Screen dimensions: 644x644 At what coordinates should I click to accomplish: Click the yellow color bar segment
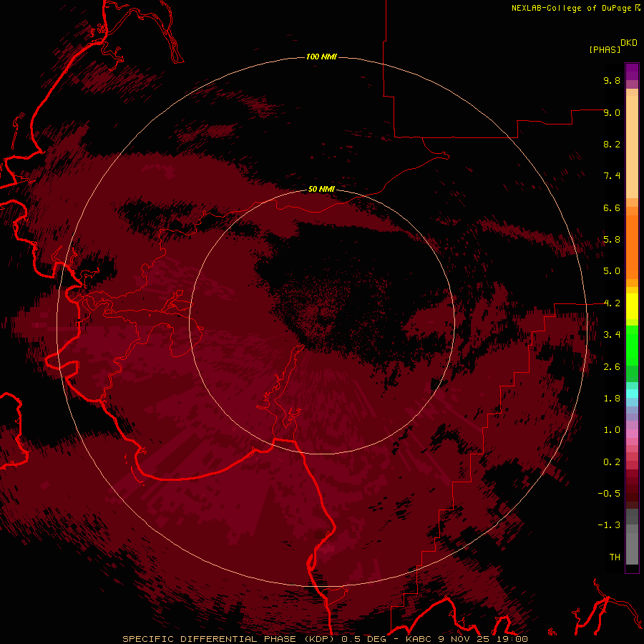pos(632,306)
